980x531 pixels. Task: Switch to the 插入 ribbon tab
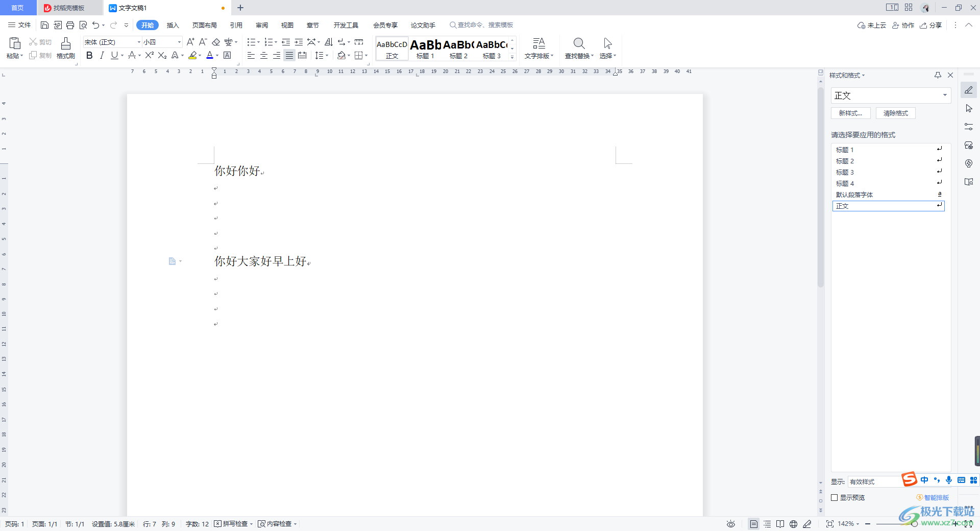173,25
